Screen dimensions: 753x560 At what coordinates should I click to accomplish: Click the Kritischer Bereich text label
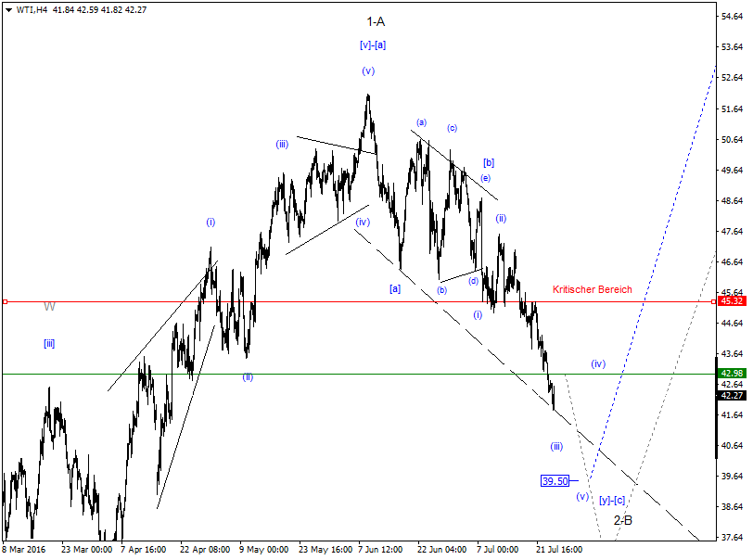[593, 289]
